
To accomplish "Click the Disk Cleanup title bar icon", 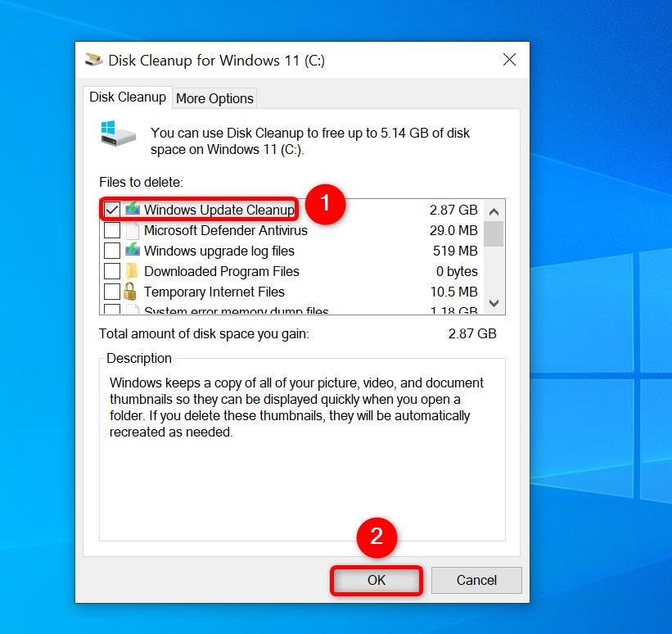I will pyautogui.click(x=94, y=60).
